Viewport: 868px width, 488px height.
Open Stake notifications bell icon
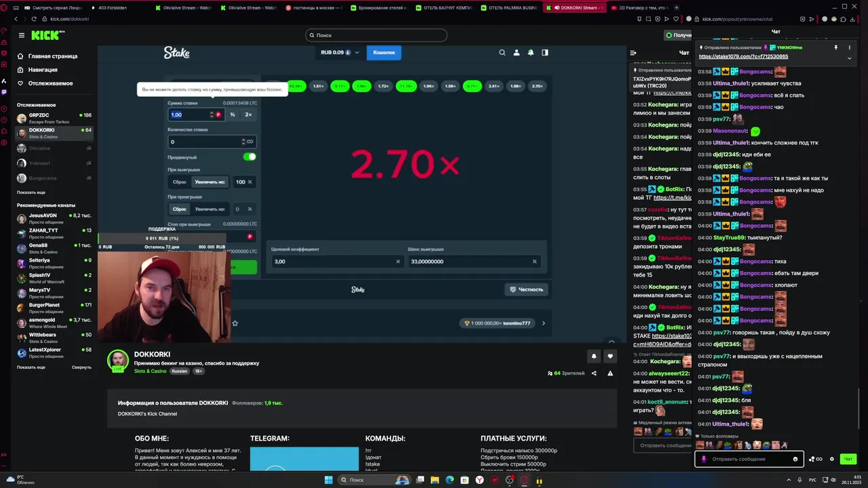click(530, 52)
